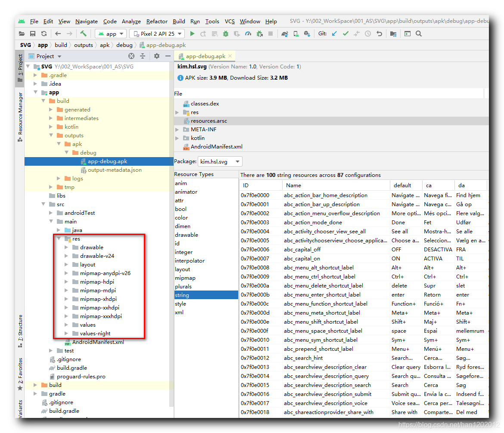Click the Attach debugger to process icon

(260, 34)
